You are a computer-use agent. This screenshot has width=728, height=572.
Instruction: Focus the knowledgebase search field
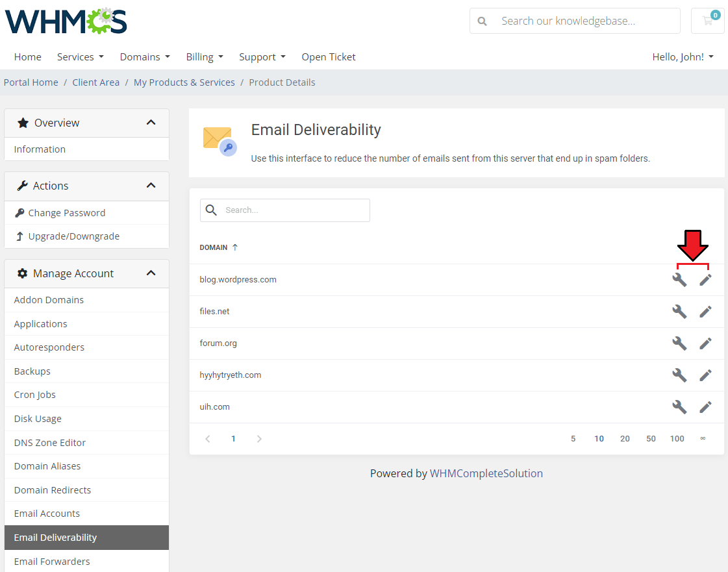coord(575,21)
